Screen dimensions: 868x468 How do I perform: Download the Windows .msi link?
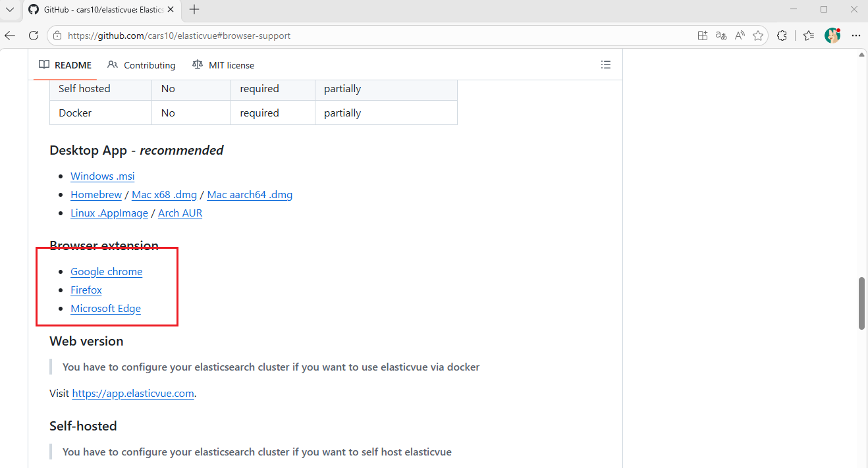(x=103, y=176)
